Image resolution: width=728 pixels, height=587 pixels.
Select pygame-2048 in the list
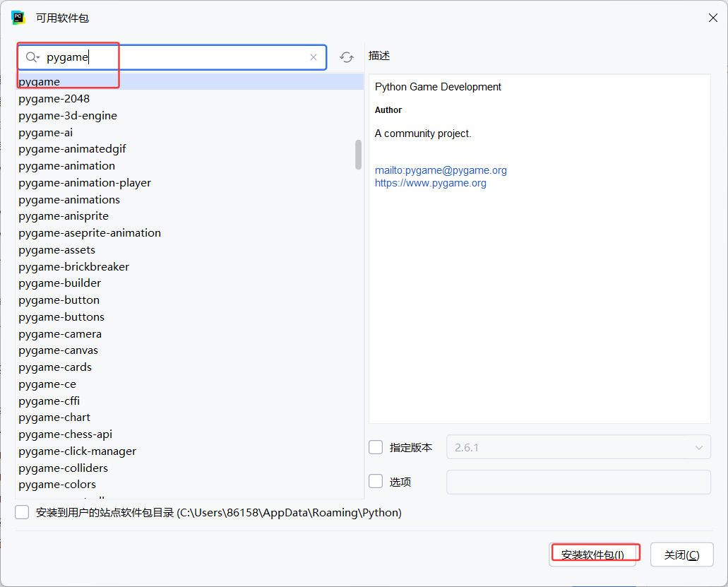point(189,98)
